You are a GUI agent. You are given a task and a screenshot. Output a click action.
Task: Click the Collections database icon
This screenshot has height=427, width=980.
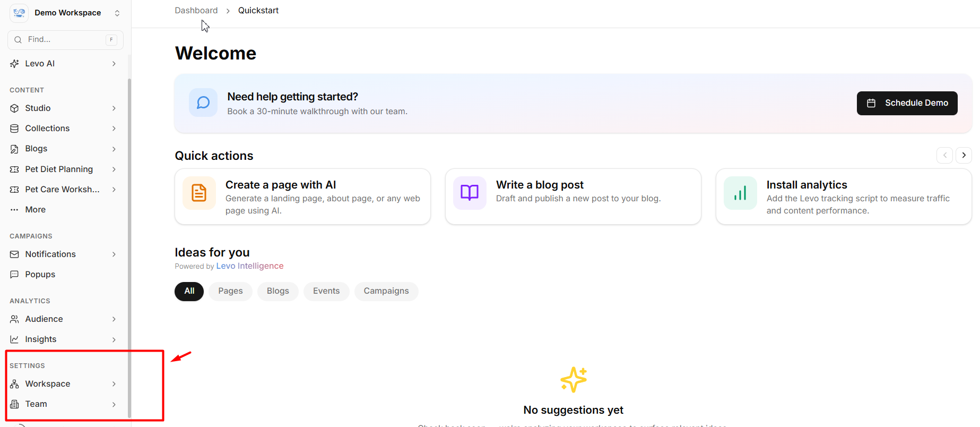14,129
